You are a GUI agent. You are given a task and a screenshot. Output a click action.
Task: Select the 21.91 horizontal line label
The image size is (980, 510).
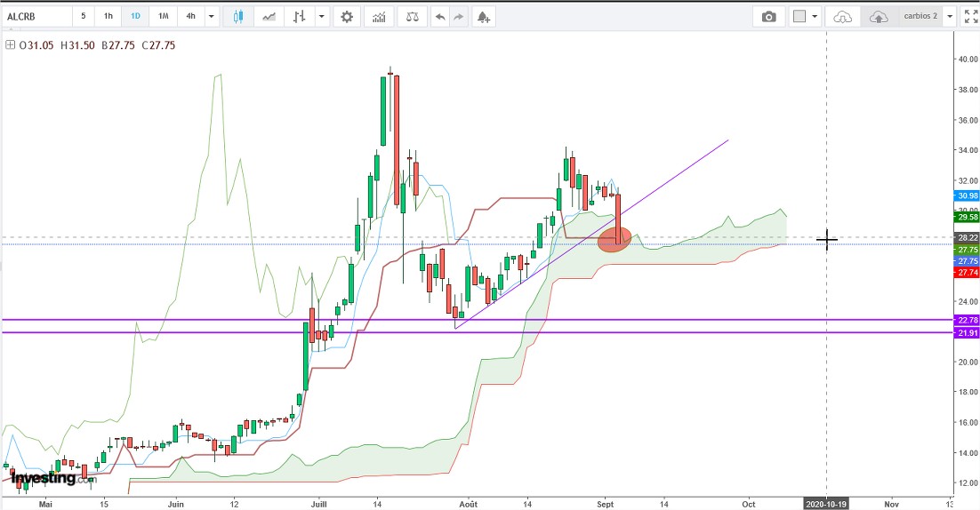tap(968, 333)
